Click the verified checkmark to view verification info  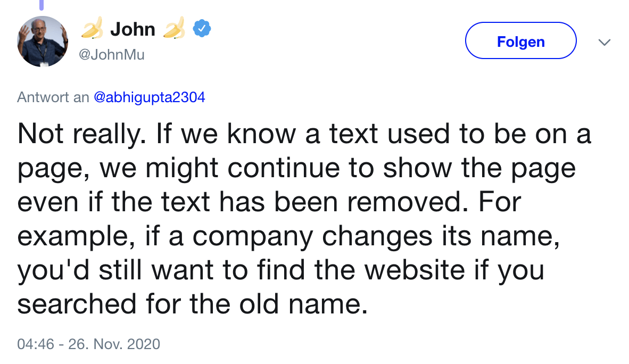click(201, 29)
